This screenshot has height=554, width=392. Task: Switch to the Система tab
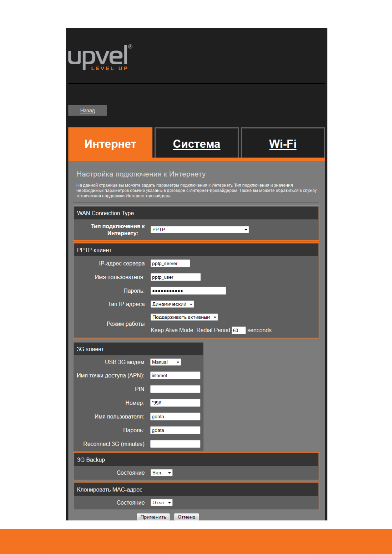(x=196, y=144)
